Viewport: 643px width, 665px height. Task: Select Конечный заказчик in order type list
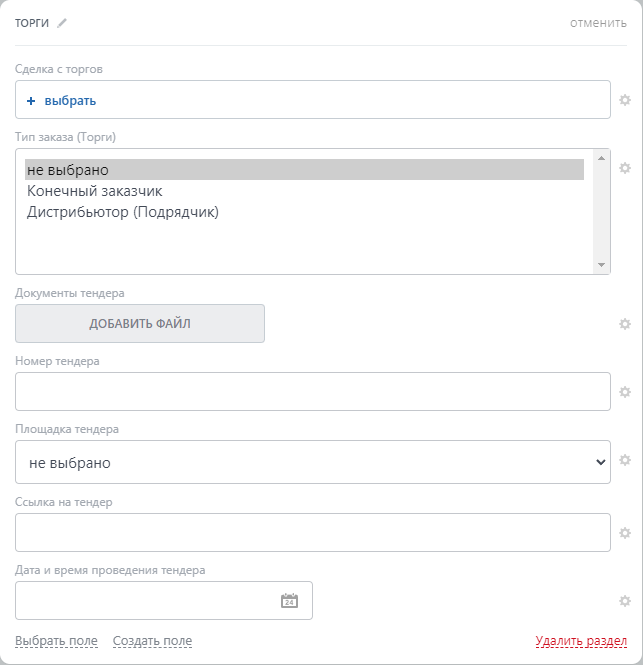click(95, 191)
